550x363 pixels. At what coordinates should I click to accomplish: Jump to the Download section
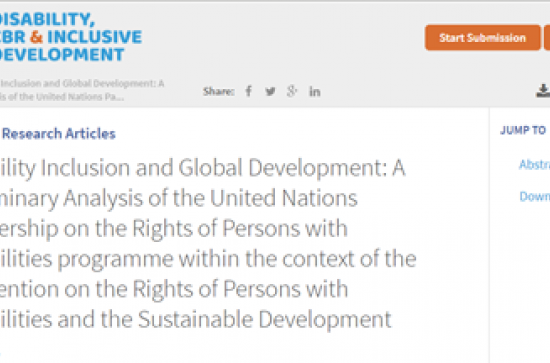[x=535, y=196]
